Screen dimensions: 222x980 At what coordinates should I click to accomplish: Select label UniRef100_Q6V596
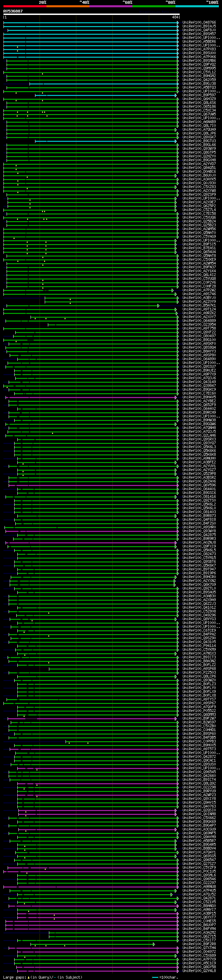199,485
